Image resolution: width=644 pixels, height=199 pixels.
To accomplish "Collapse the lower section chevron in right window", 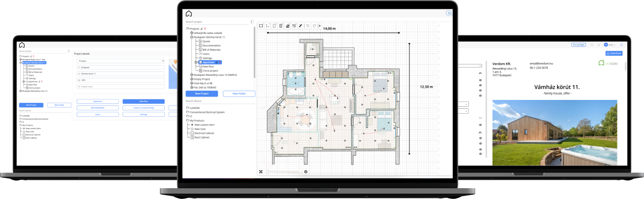I will pyautogui.click(x=480, y=132).
